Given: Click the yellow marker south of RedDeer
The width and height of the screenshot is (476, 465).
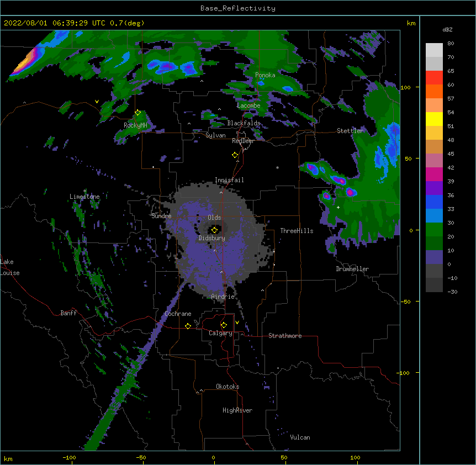Looking at the screenshot, I should [235, 155].
